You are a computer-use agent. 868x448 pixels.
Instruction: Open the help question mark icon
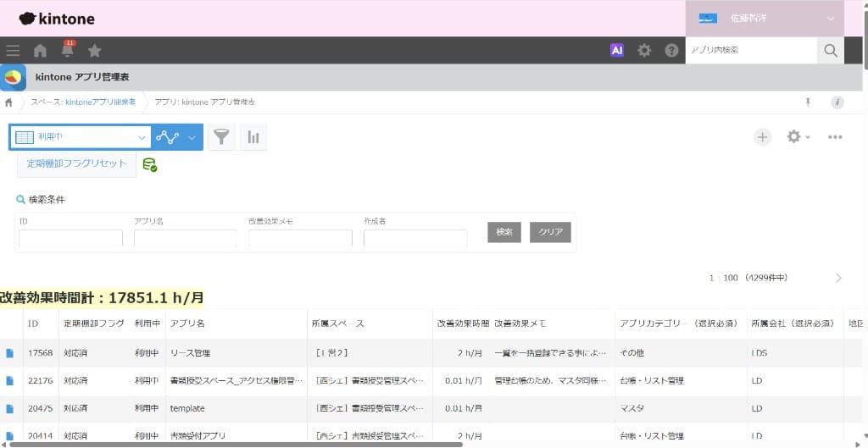[671, 50]
